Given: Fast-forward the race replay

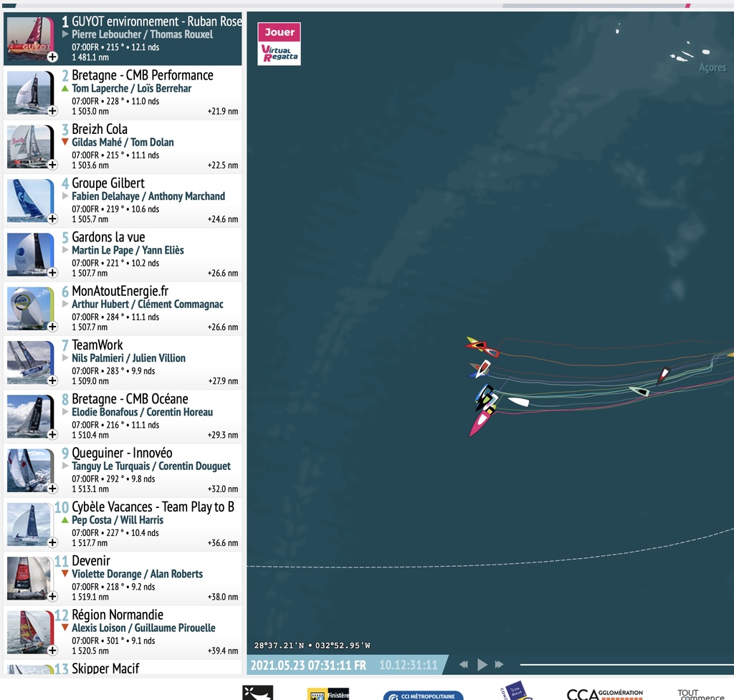Looking at the screenshot, I should (x=500, y=664).
